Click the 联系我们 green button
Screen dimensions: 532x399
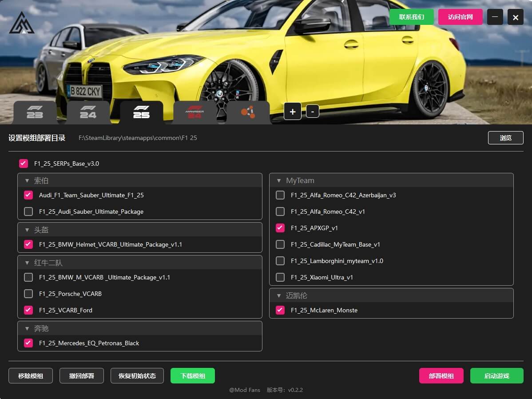(411, 17)
